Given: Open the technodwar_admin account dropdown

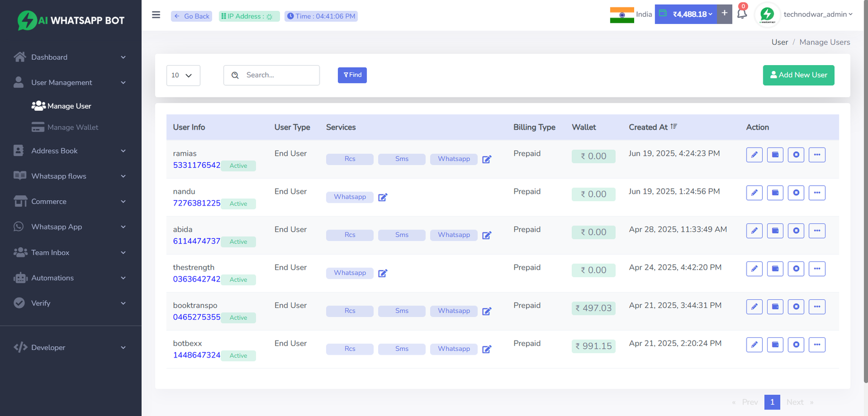Looking at the screenshot, I should coord(818,14).
